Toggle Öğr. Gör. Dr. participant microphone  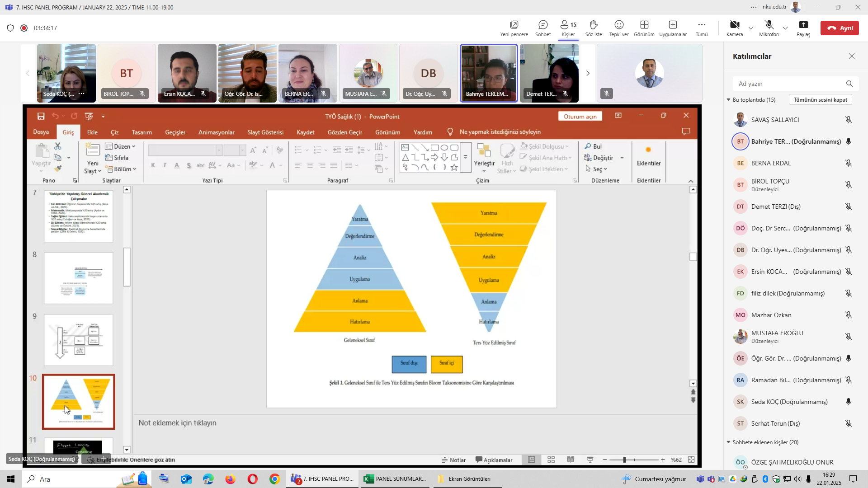click(x=849, y=358)
